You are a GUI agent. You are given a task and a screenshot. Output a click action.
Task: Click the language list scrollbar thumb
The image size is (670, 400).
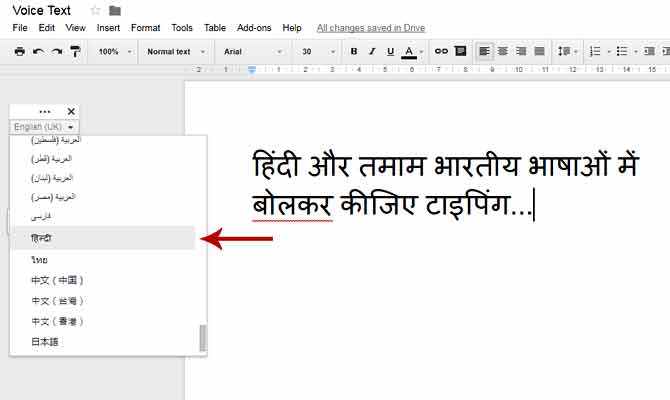[x=203, y=338]
